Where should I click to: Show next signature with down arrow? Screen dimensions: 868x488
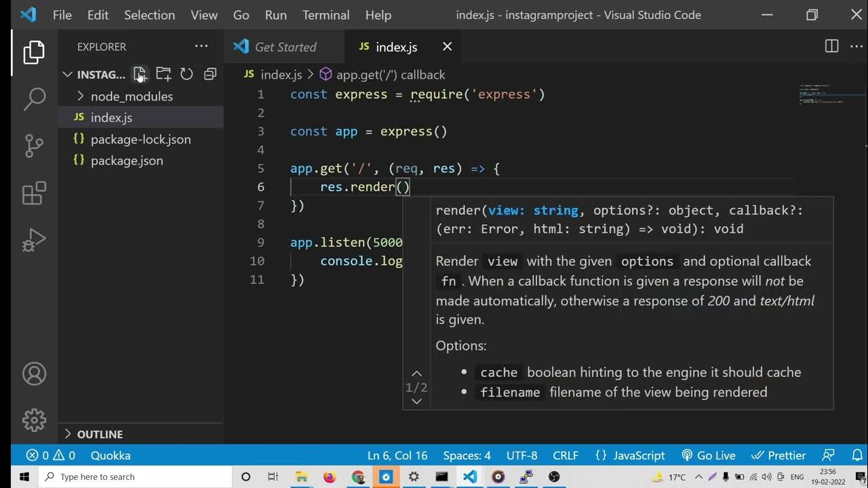click(x=416, y=401)
